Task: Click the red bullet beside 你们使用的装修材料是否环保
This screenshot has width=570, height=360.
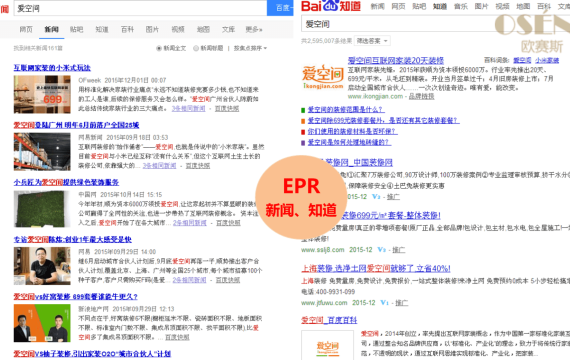Action: tap(303, 132)
